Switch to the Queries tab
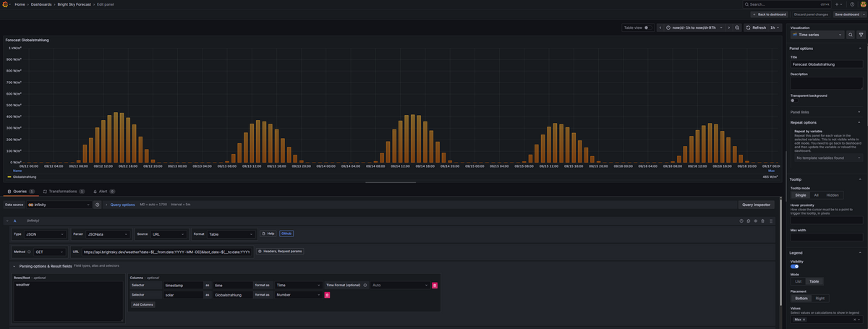Image resolution: width=868 pixels, height=329 pixels. [20, 192]
